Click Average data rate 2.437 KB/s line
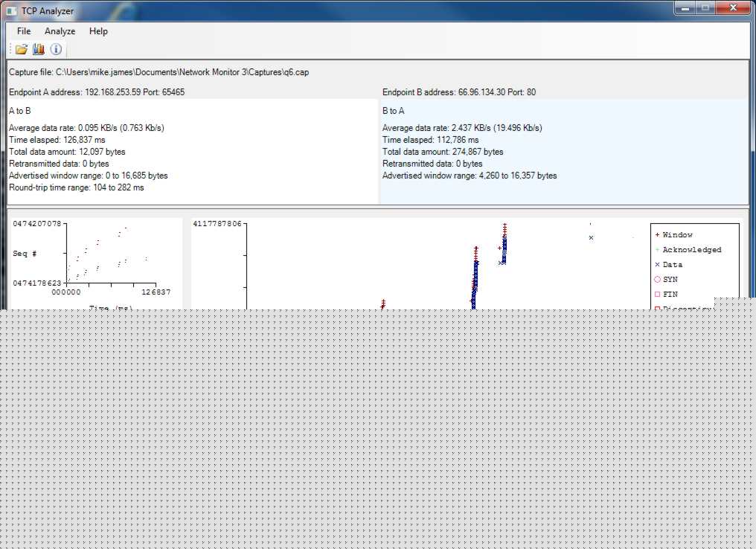 point(462,128)
